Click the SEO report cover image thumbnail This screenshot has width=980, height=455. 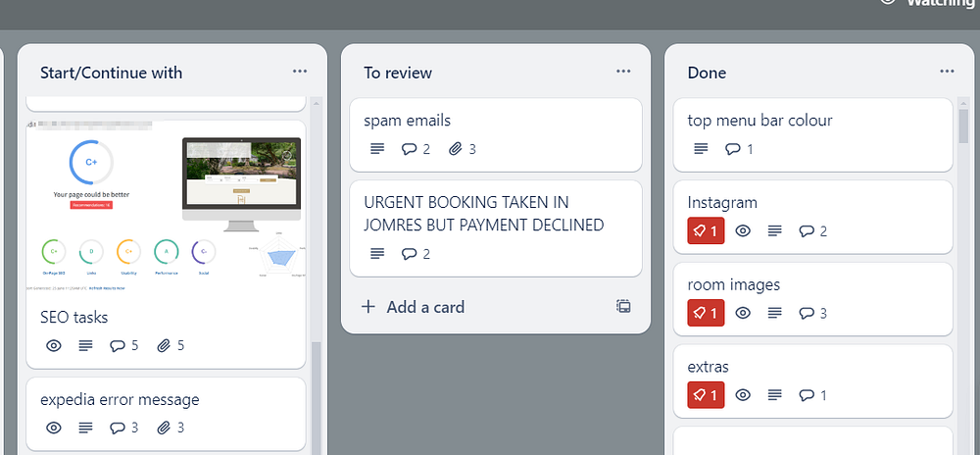click(166, 208)
